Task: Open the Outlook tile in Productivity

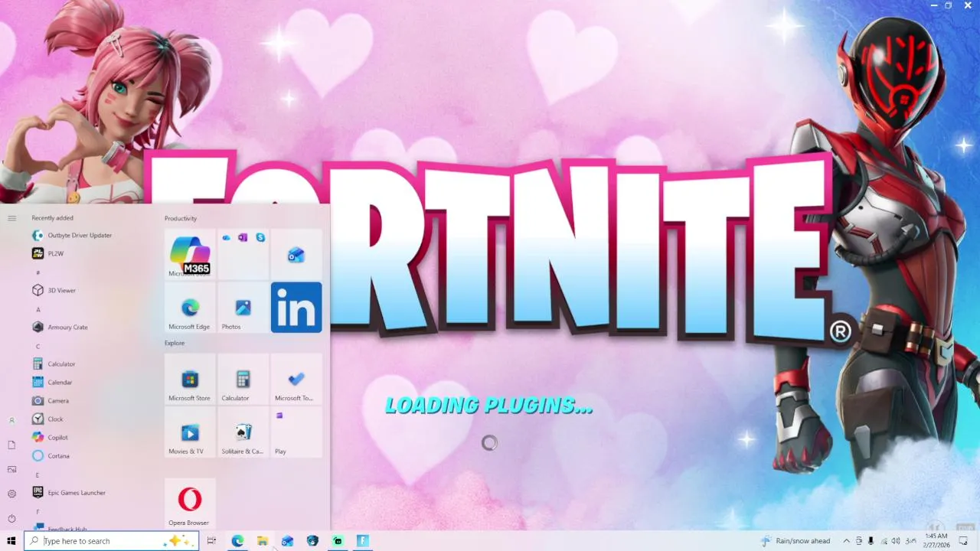Action: point(296,254)
